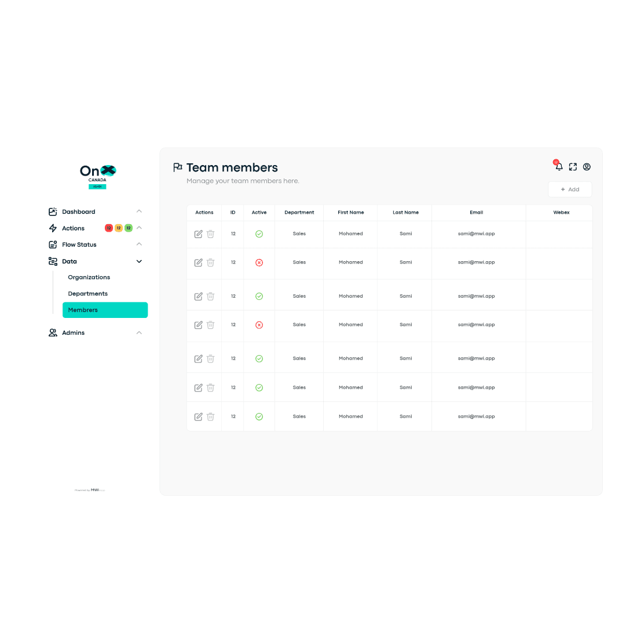644x644 pixels.
Task: Delete the second row member via trash icon
Action: click(x=211, y=262)
